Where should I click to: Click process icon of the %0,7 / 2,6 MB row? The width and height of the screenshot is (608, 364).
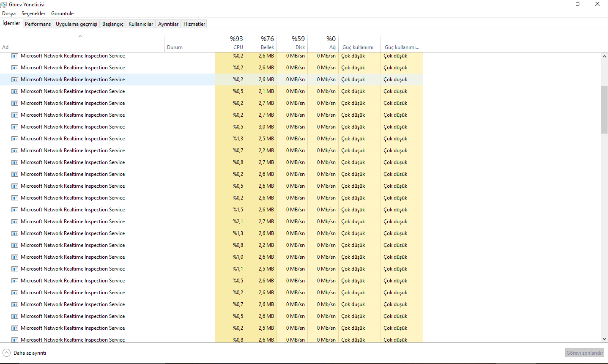tap(15, 304)
